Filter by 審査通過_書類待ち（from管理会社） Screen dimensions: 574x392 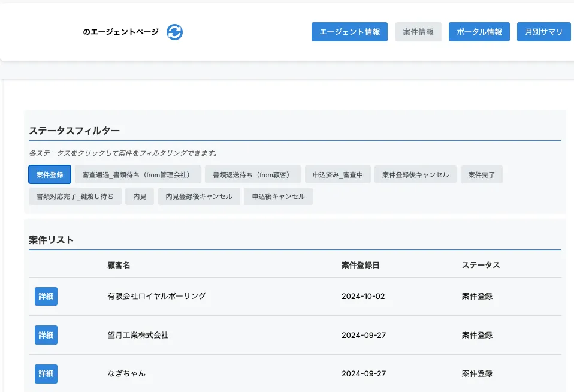(138, 175)
